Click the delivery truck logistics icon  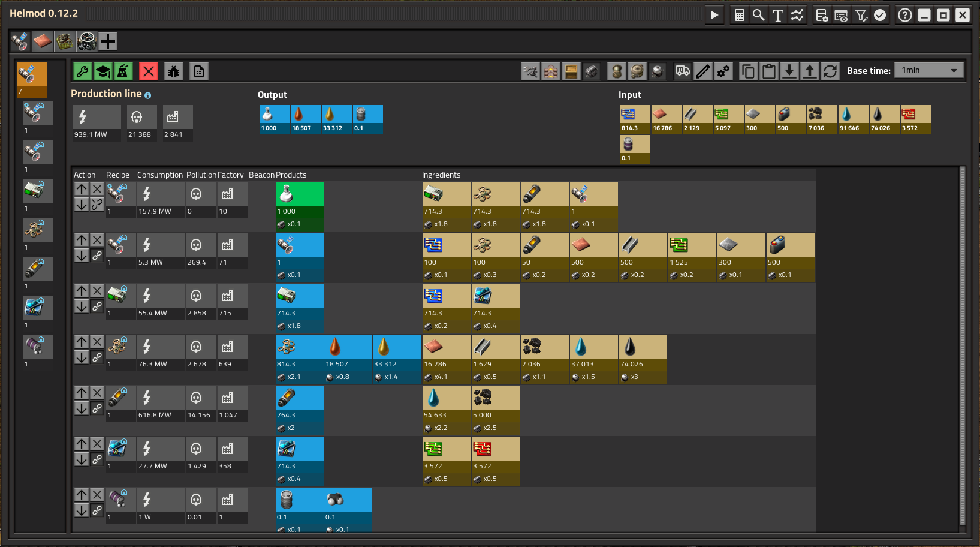tap(683, 71)
